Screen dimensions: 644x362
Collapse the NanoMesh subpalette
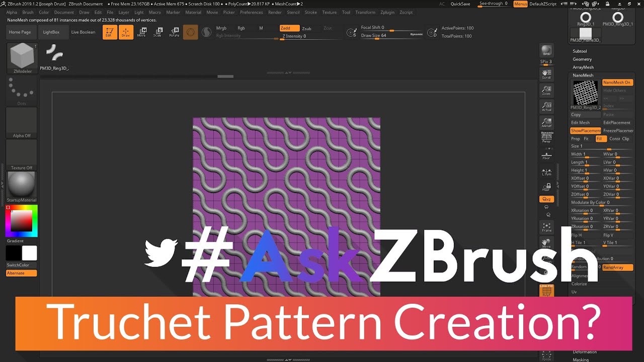[x=583, y=75]
